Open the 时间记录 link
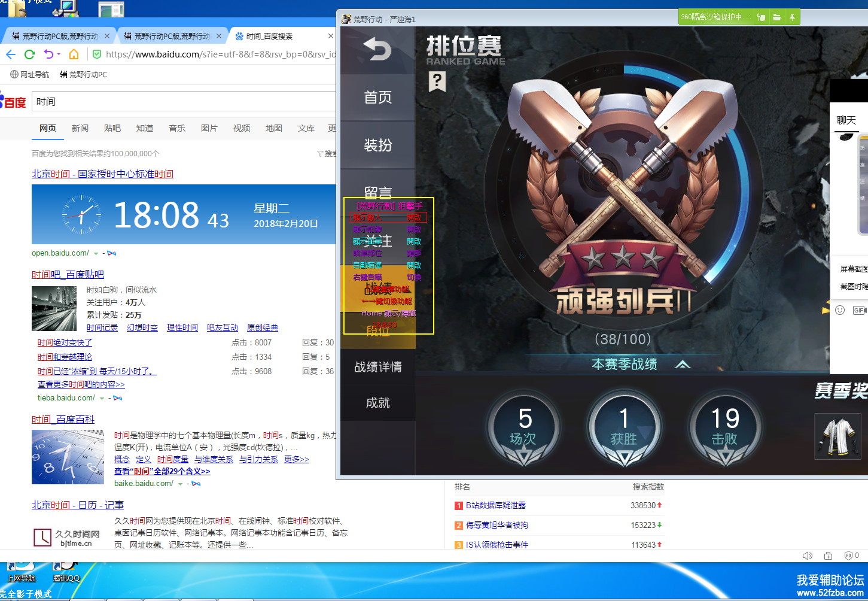Image resolution: width=868 pixels, height=601 pixels. [102, 327]
